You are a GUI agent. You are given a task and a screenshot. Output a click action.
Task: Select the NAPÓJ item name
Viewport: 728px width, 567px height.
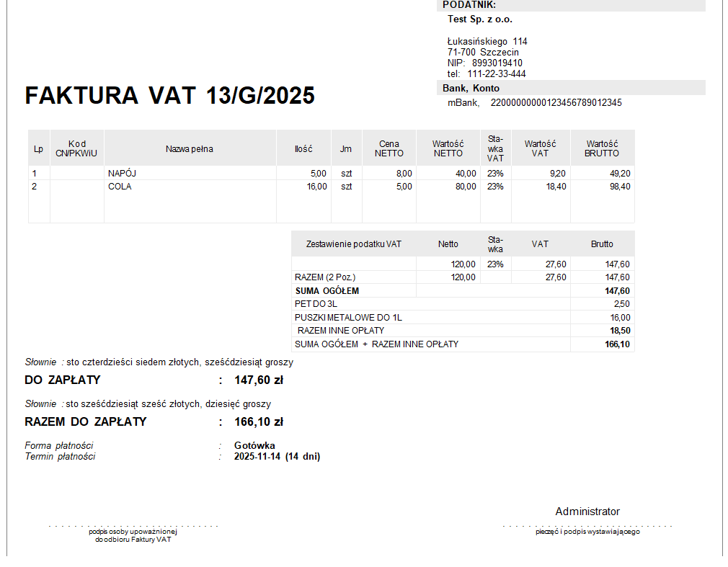[x=123, y=174]
